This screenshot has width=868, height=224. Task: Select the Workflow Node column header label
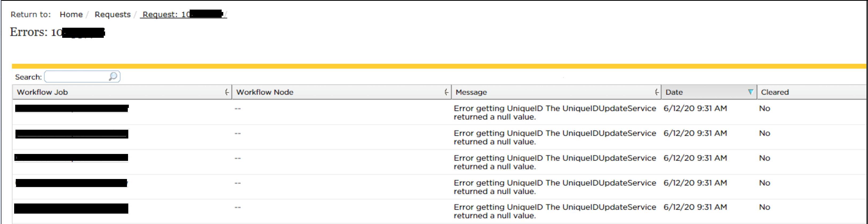265,92
